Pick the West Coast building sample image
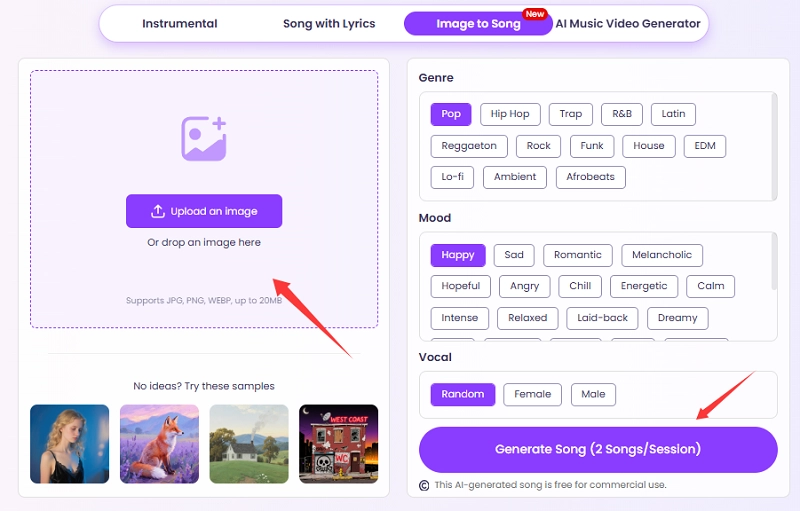800x511 pixels. pyautogui.click(x=338, y=443)
